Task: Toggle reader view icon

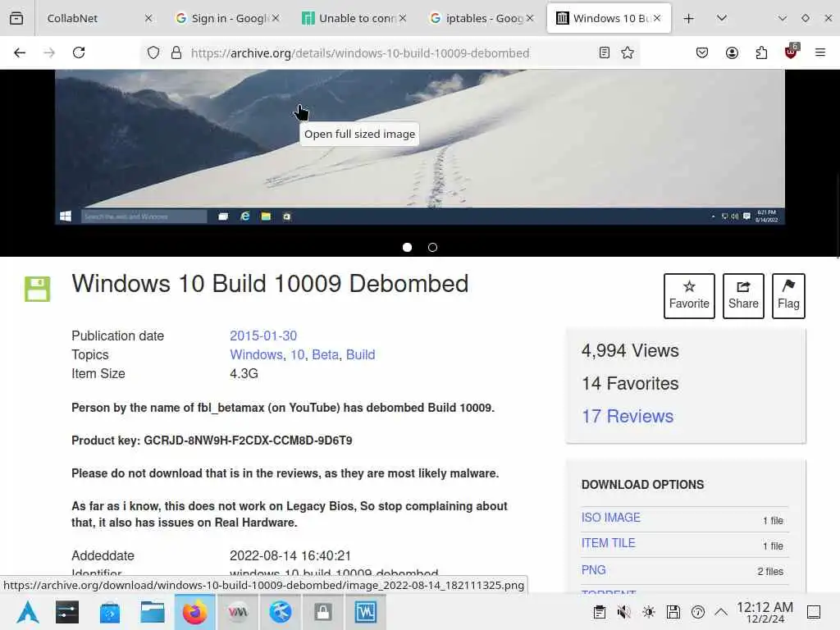Action: point(605,52)
